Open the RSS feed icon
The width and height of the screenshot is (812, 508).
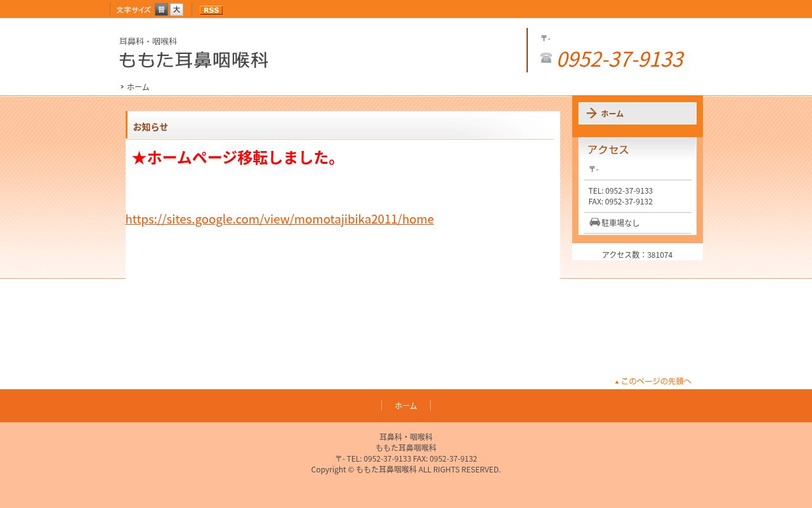[x=211, y=10]
